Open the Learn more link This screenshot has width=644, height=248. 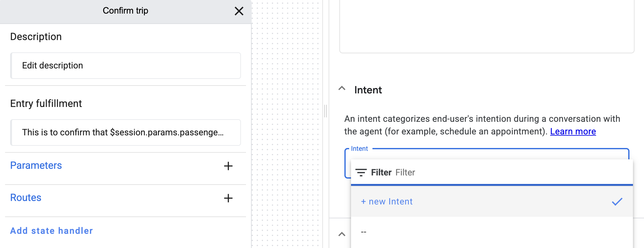pos(573,131)
